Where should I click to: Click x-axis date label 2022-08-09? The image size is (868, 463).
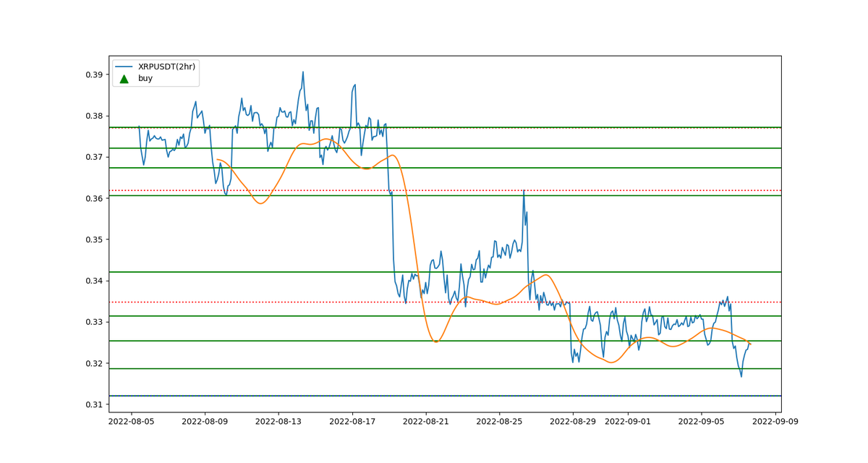(x=205, y=422)
